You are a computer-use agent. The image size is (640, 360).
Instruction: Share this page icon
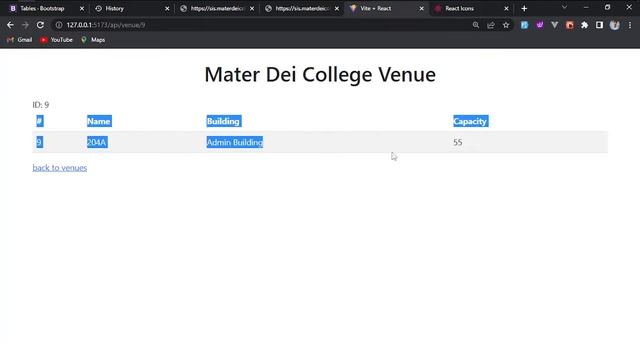491,25
